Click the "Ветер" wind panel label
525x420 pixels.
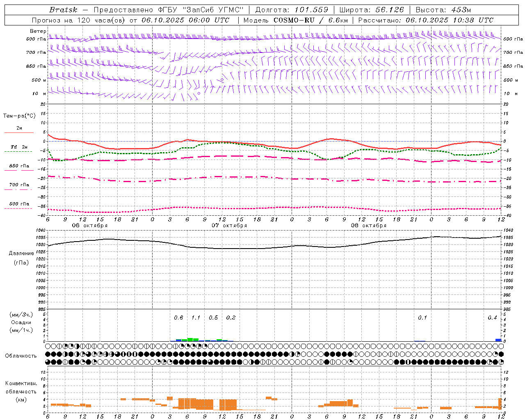tap(38, 31)
